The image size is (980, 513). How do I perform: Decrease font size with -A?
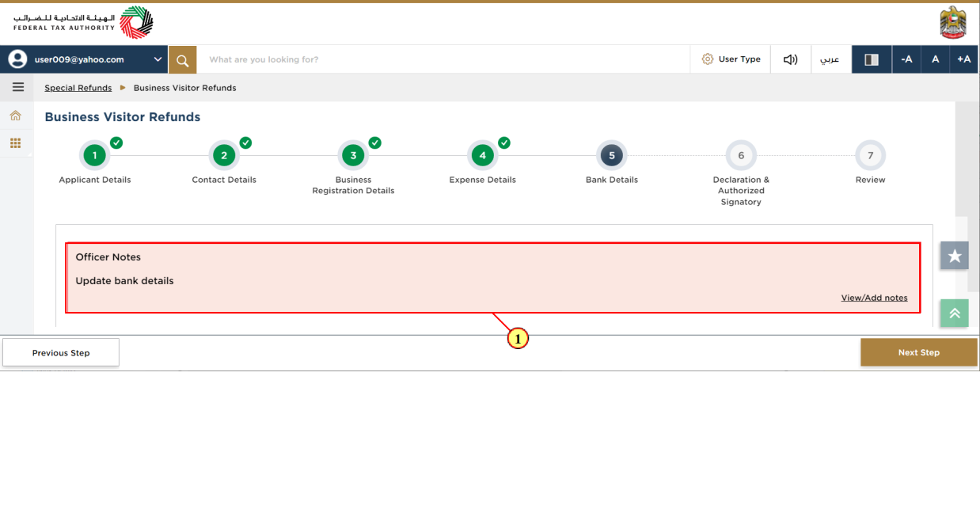(x=906, y=59)
